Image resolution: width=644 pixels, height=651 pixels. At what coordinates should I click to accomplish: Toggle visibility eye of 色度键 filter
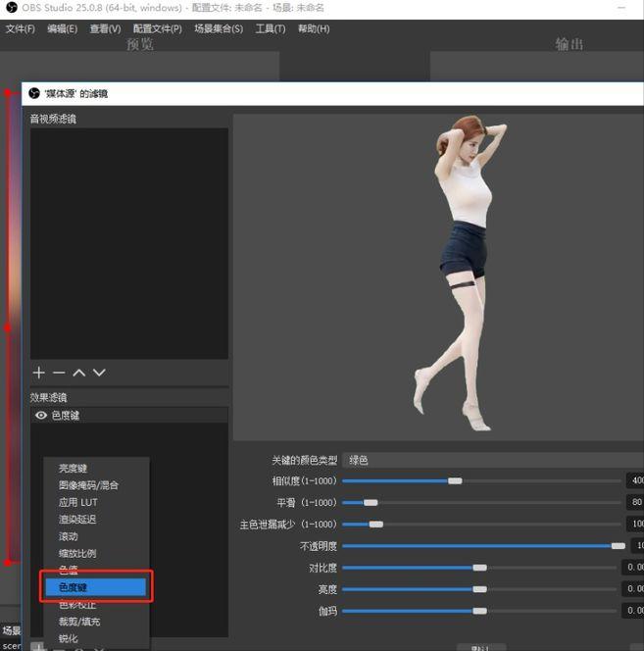[41, 416]
